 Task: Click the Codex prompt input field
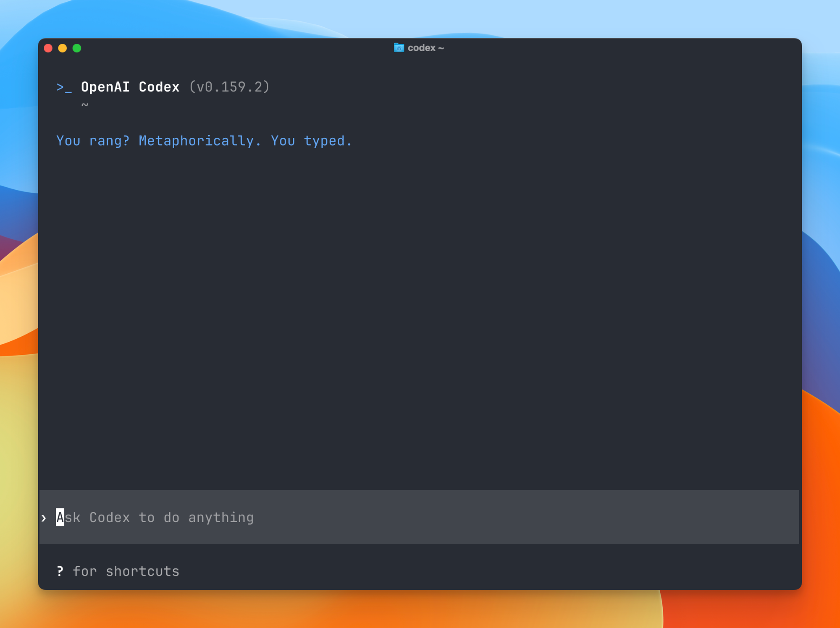419,517
